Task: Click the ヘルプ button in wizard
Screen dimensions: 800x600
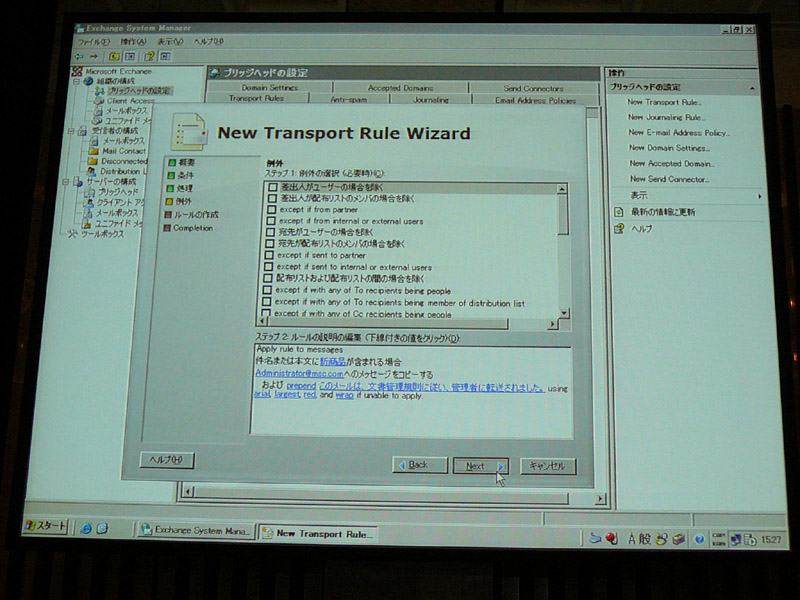Action: point(167,460)
